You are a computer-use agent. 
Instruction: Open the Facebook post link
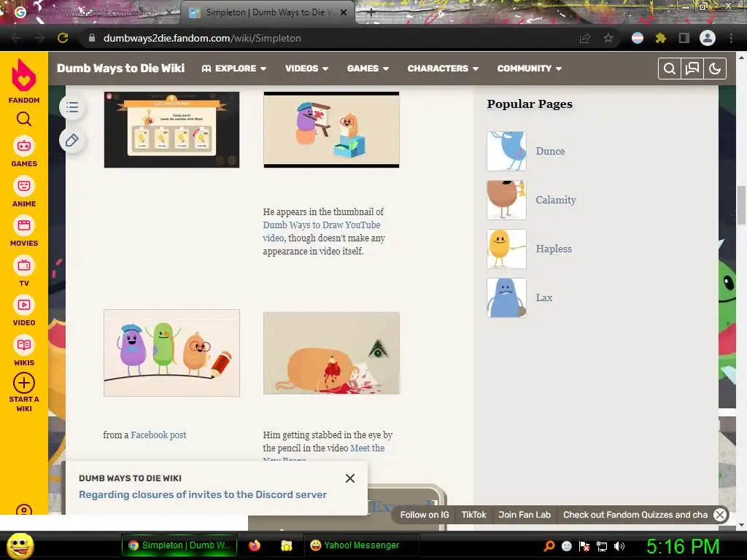click(x=158, y=435)
